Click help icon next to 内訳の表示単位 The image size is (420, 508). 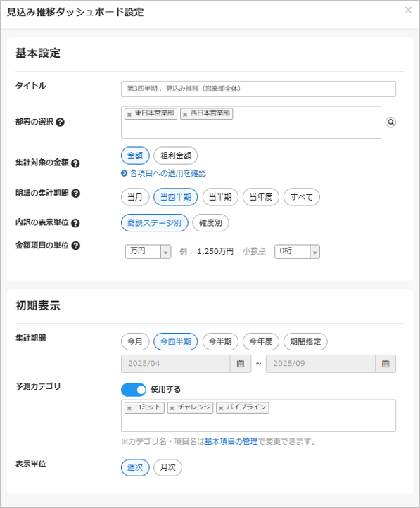[x=75, y=223]
